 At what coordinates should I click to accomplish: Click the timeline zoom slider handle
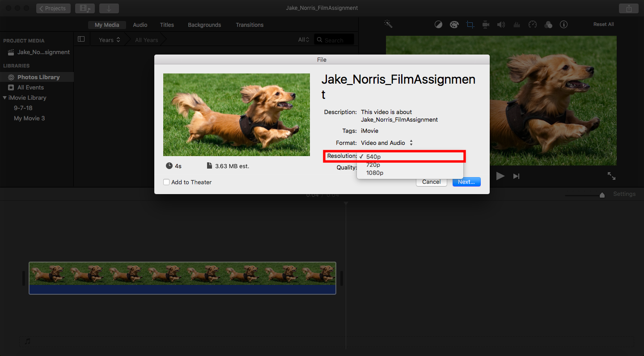pyautogui.click(x=602, y=195)
